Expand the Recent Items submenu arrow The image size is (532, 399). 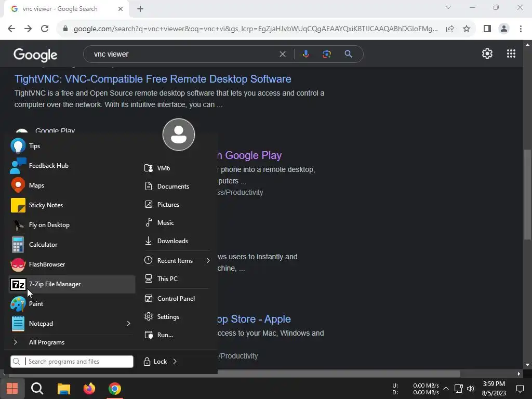(208, 261)
